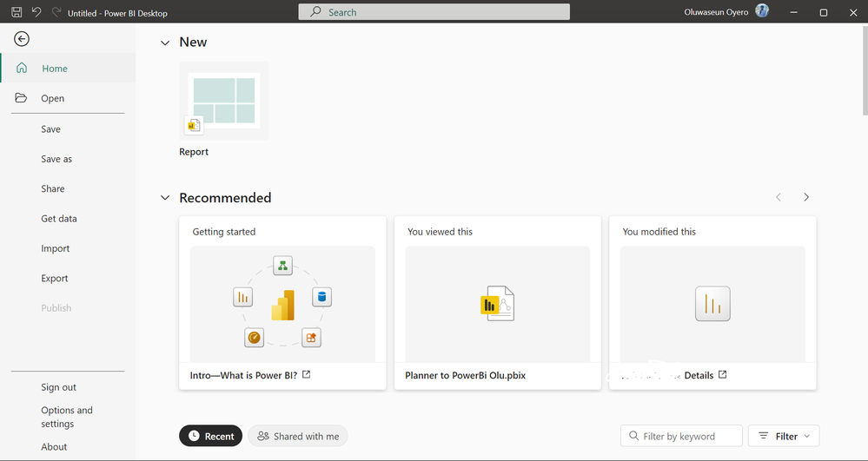Maximize the Power BI Desktop window
868x461 pixels.
823,12
